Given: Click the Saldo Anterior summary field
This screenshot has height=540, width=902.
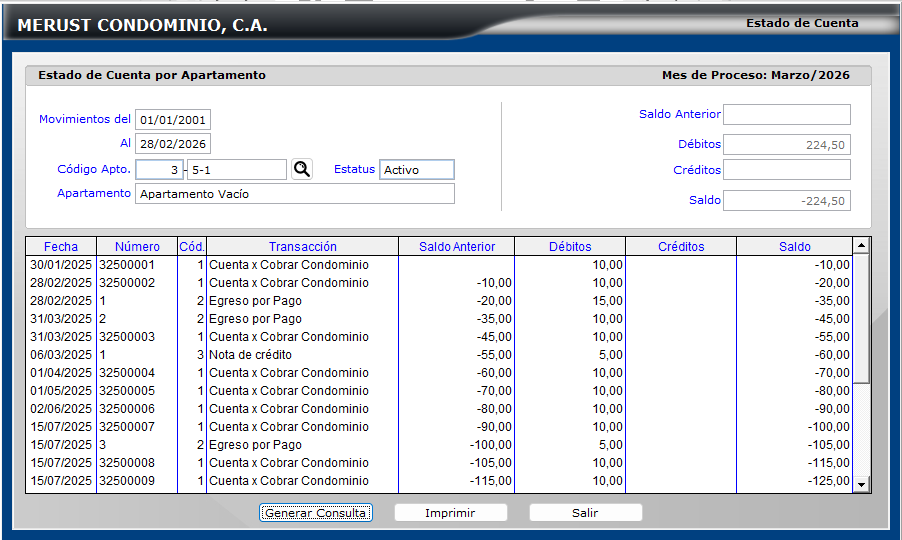Looking at the screenshot, I should pos(786,115).
